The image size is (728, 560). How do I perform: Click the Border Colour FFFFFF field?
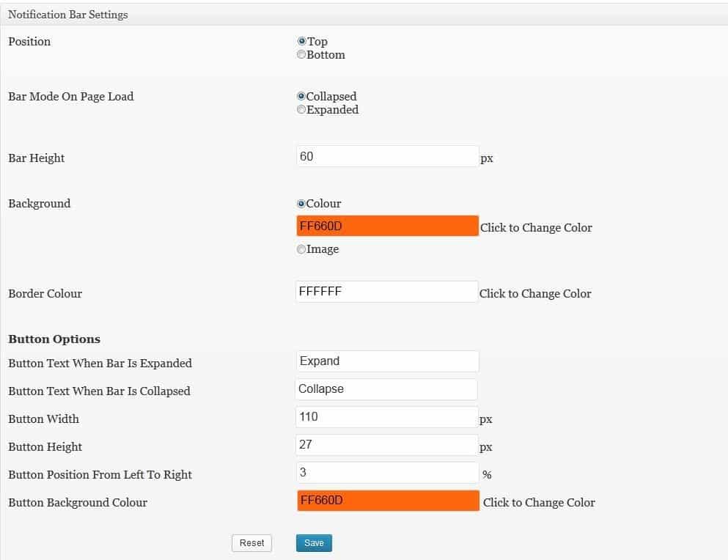pos(387,292)
